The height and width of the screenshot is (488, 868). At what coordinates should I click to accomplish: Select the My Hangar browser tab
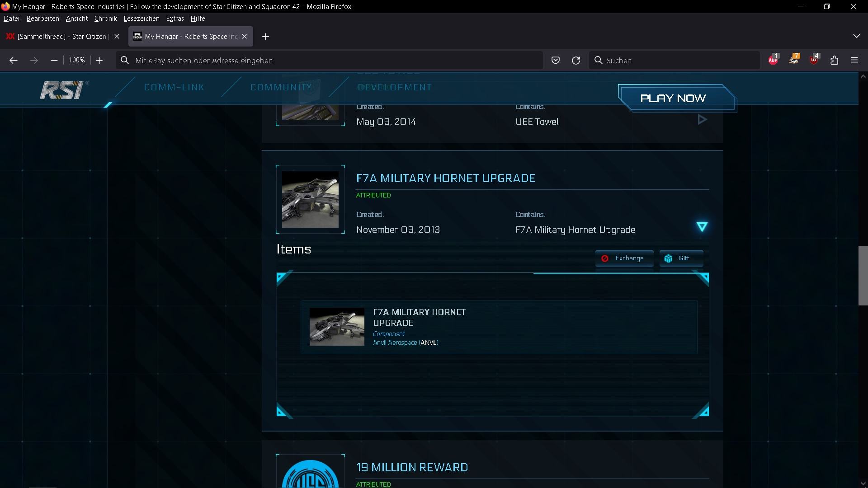pos(191,37)
